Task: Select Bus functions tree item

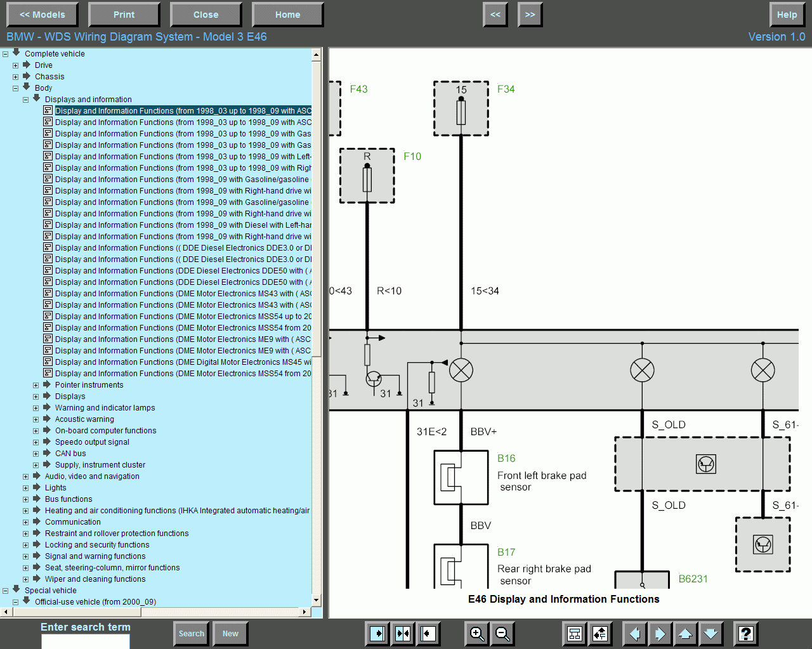Action: click(x=69, y=499)
